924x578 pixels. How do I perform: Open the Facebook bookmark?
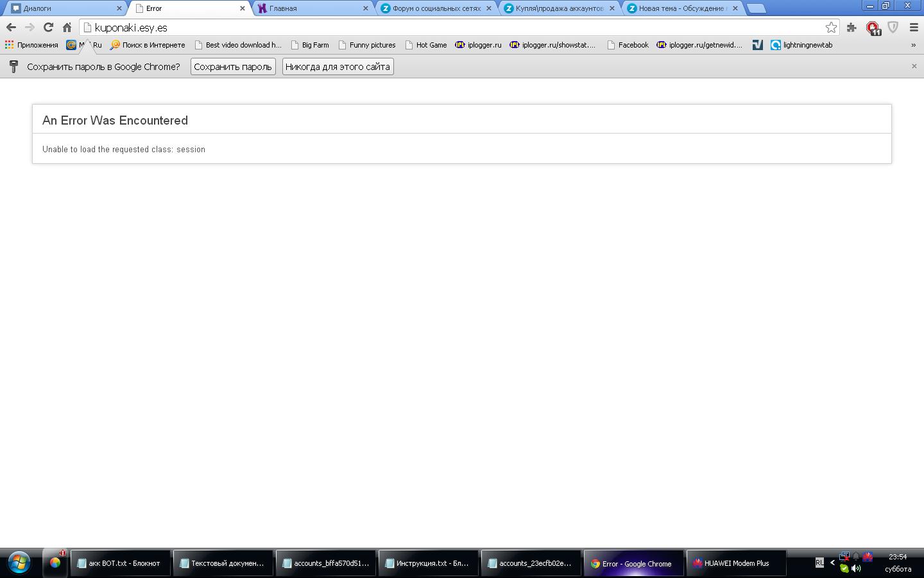tap(628, 45)
